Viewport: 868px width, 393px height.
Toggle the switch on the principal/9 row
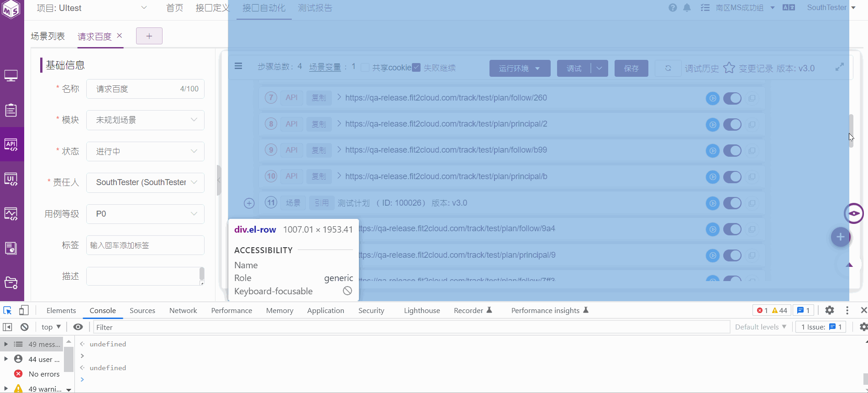(732, 255)
